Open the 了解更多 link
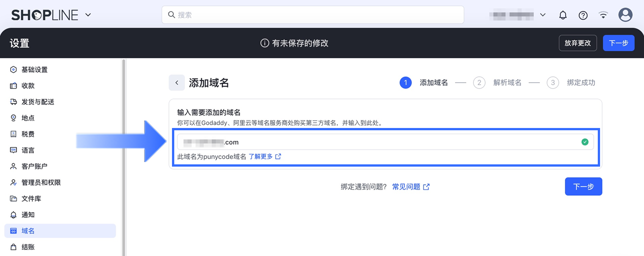 261,156
